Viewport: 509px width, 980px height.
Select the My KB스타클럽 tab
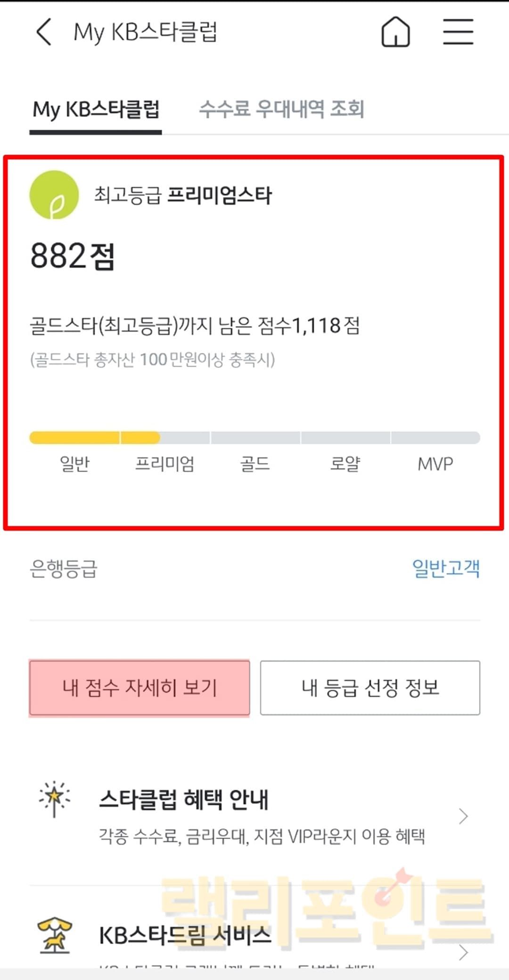(x=96, y=109)
